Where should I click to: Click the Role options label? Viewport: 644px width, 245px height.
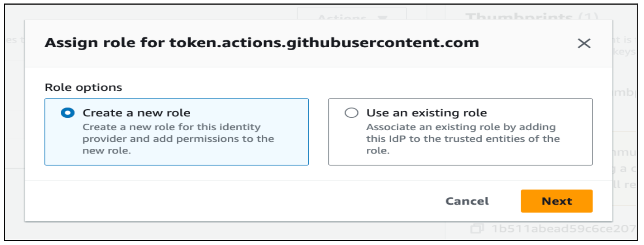[84, 88]
